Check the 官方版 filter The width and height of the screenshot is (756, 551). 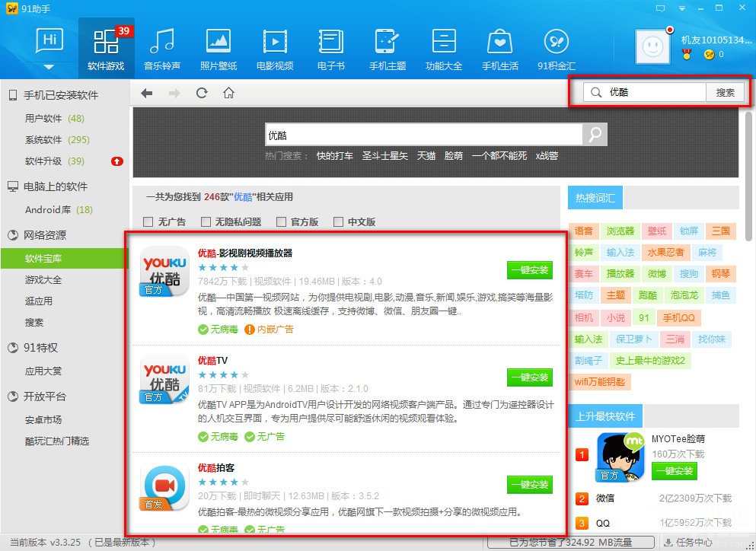point(298,221)
